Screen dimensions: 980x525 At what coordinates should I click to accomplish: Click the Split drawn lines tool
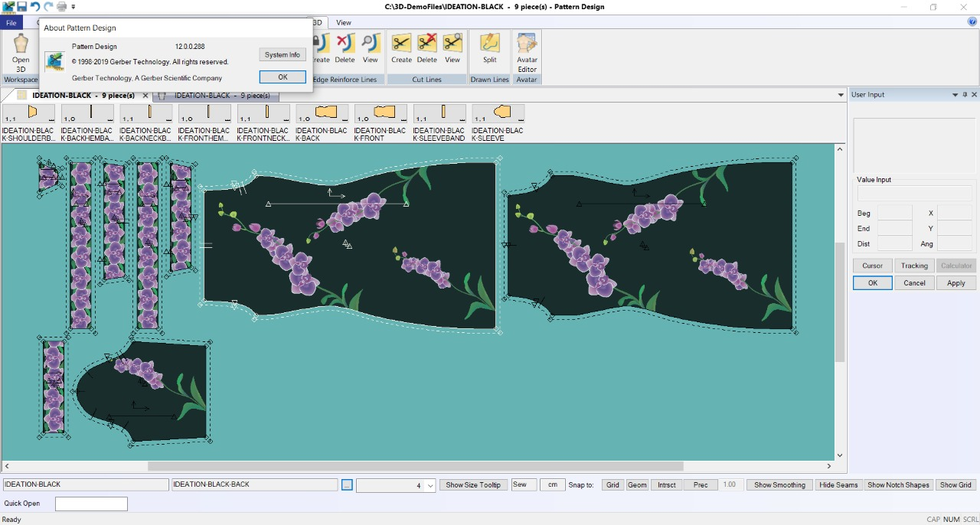tap(489, 49)
